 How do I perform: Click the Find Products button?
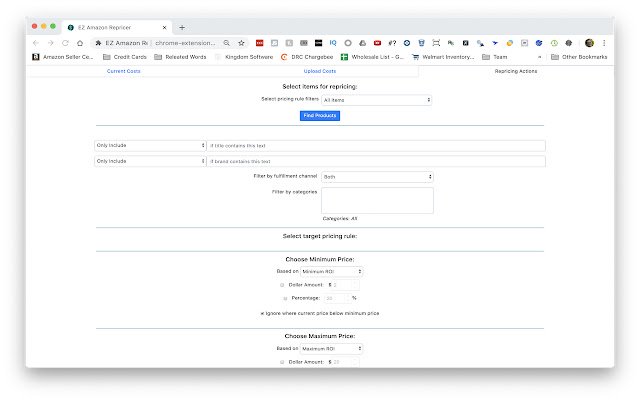pyautogui.click(x=320, y=116)
